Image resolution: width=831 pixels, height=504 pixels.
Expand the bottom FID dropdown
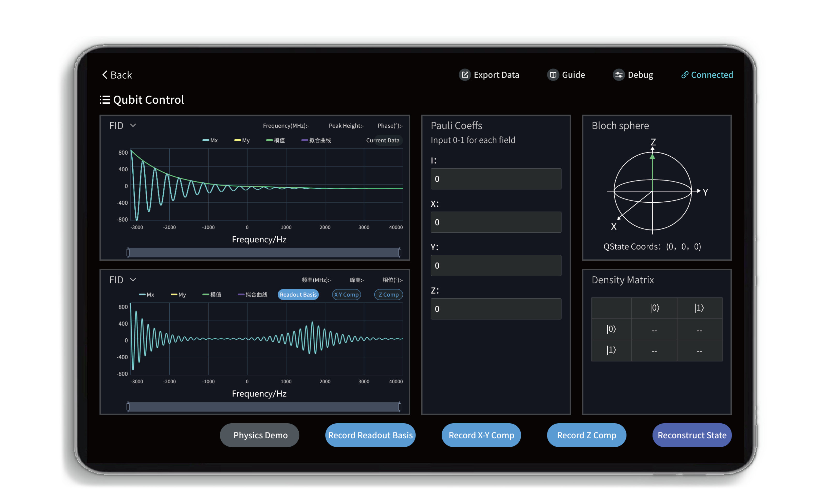[133, 280]
